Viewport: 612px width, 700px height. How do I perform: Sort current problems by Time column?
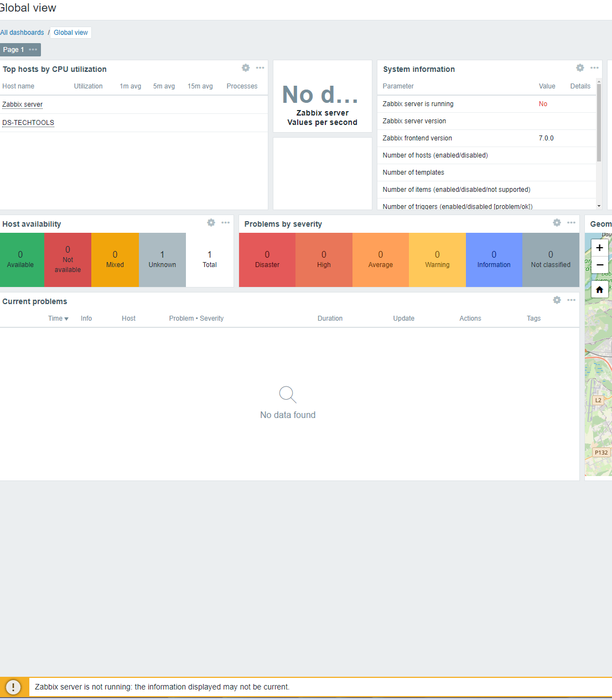coord(58,318)
